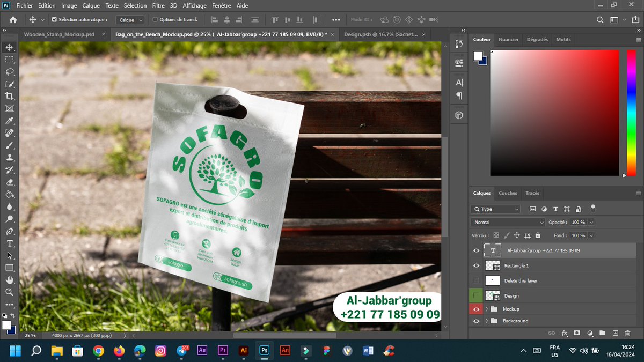This screenshot has width=644, height=362.
Task: Open the Calque menu
Action: tap(91, 5)
